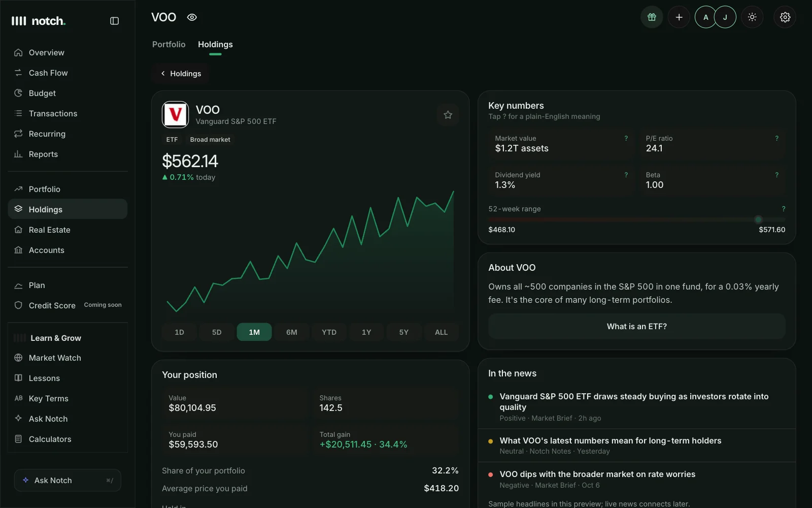This screenshot has width=812, height=508.
Task: Click the plus add button
Action: pos(679,17)
